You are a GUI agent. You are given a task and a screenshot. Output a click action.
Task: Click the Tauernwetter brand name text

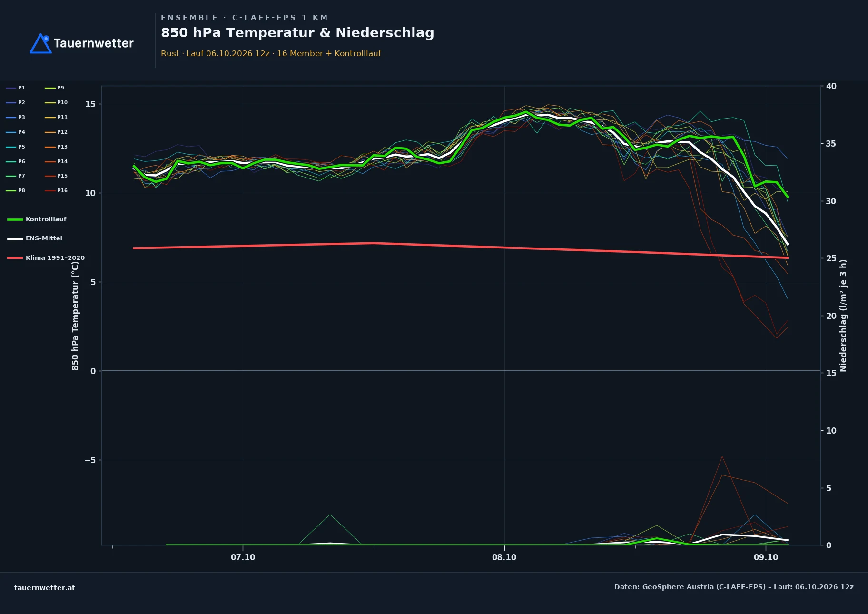coord(94,43)
